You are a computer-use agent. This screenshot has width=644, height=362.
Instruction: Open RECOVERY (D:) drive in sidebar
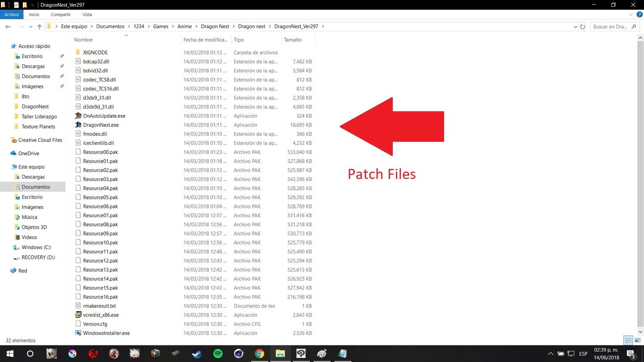(x=38, y=257)
